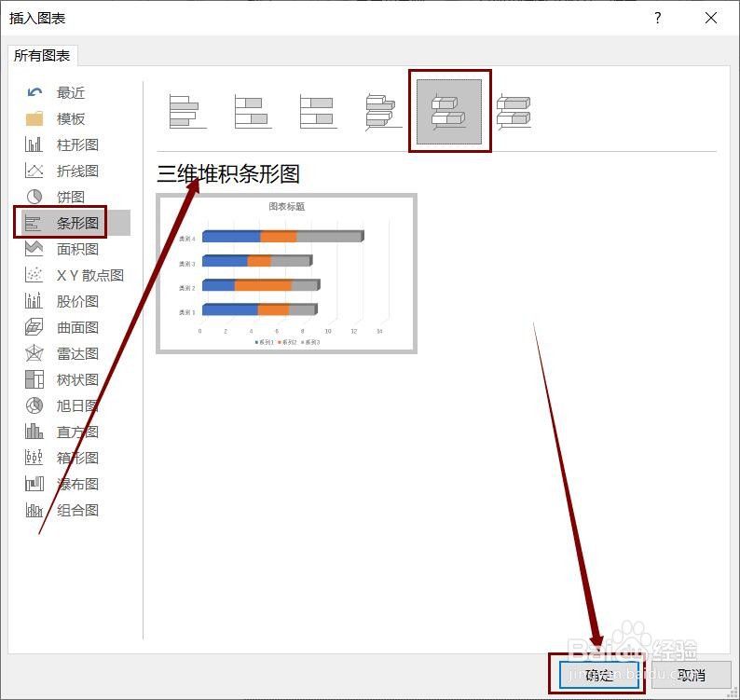740x700 pixels.
Task: Click the 条形图 bar chart icon
Action: tap(33, 223)
